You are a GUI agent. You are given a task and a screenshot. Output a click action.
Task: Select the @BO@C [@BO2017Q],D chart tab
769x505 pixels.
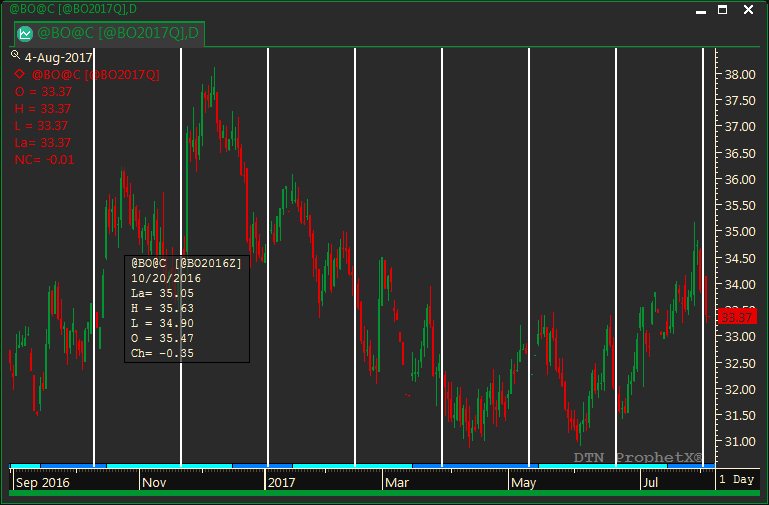pos(109,33)
